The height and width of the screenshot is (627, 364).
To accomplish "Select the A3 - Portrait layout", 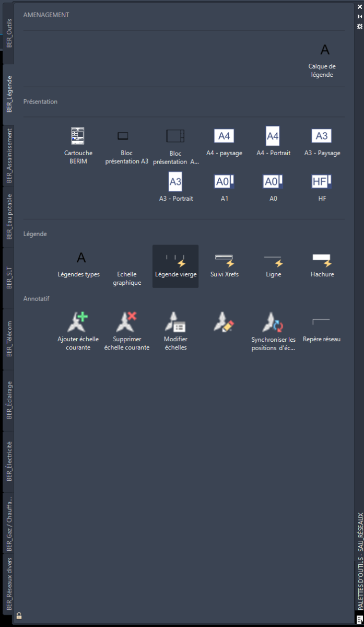I will point(175,188).
